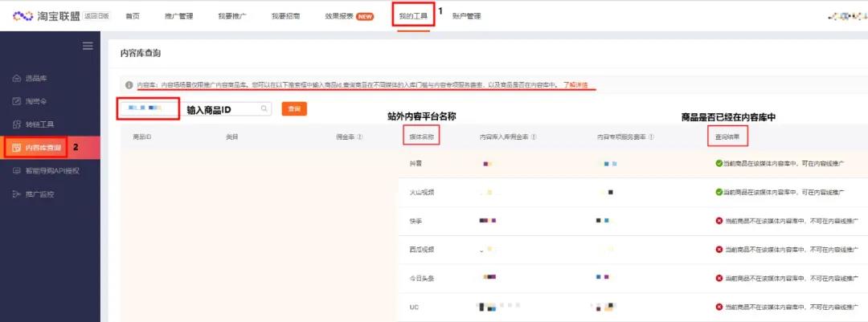
Task: Click the NEW badge next to 效果报表
Action: tap(365, 16)
